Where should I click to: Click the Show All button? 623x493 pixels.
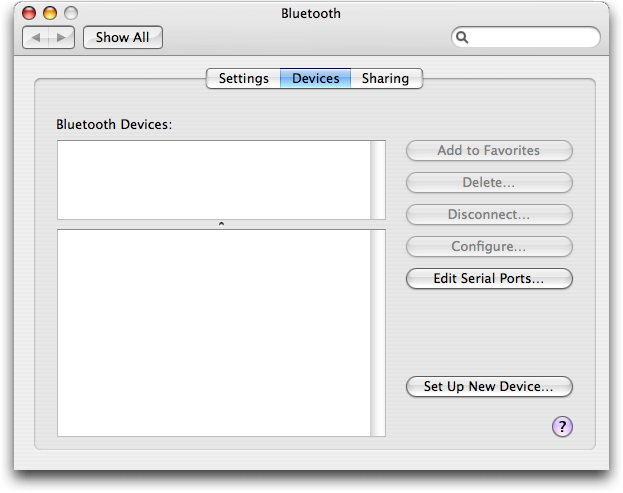click(123, 38)
